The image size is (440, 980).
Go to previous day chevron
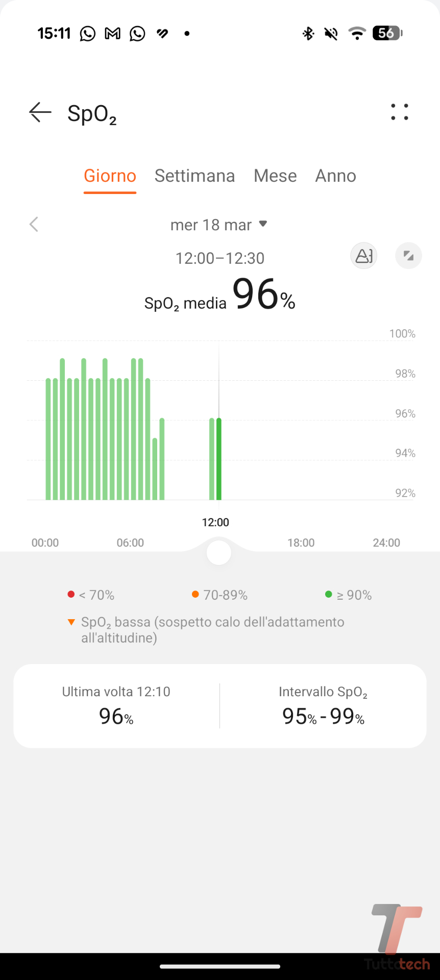[34, 225]
